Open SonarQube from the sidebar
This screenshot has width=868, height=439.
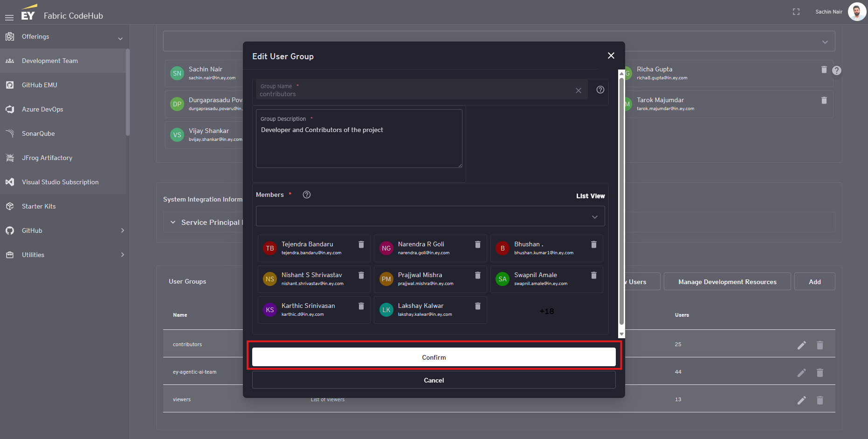coord(38,133)
